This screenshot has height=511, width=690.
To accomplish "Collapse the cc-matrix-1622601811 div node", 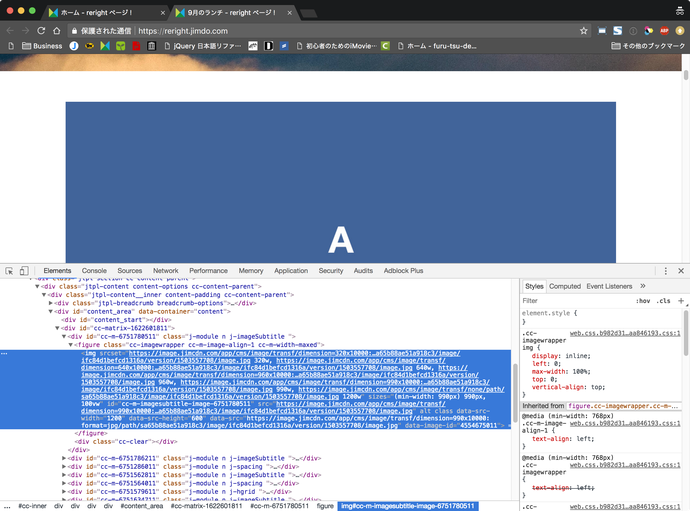I will (57, 328).
